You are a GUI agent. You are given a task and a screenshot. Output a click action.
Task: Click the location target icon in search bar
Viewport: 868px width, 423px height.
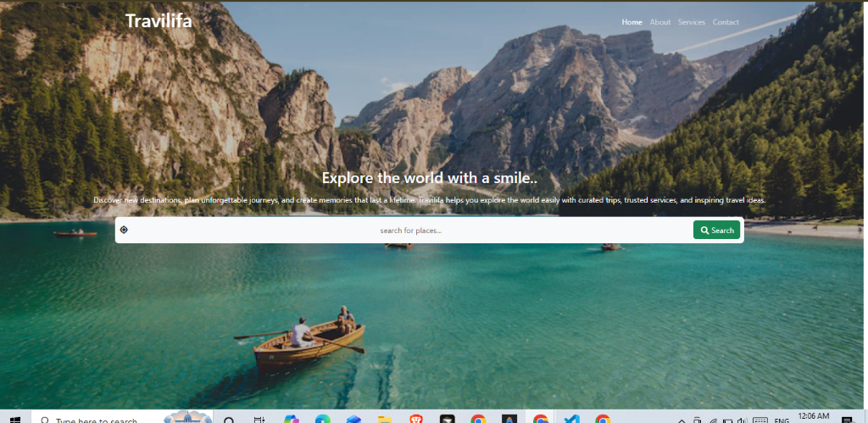click(x=124, y=230)
